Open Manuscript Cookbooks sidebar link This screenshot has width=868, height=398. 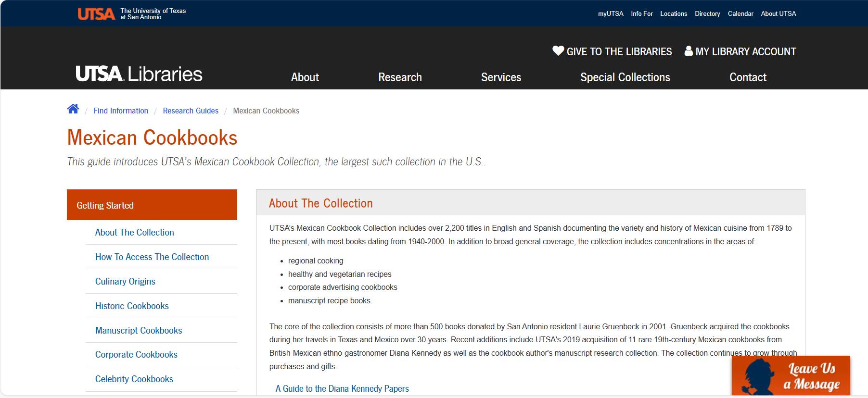pyautogui.click(x=139, y=330)
